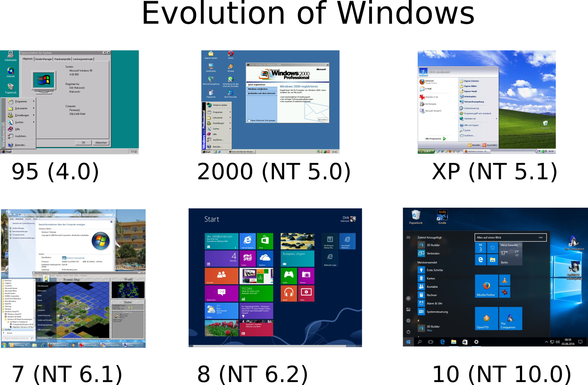Viewport: 588px width, 385px height.
Task: Open Task View in the Windows 10 taskbar
Action: click(x=431, y=342)
